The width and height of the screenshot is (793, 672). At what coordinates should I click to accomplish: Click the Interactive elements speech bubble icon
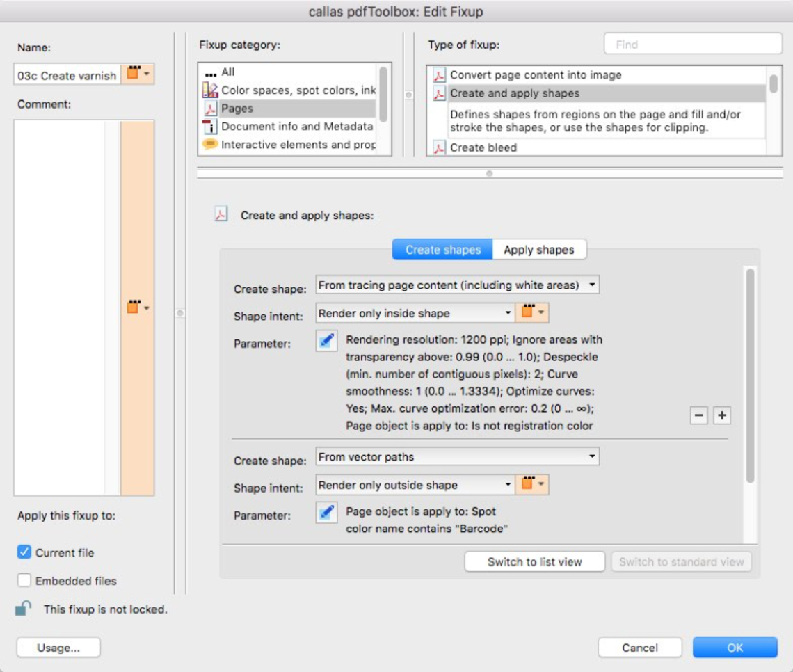(x=210, y=145)
